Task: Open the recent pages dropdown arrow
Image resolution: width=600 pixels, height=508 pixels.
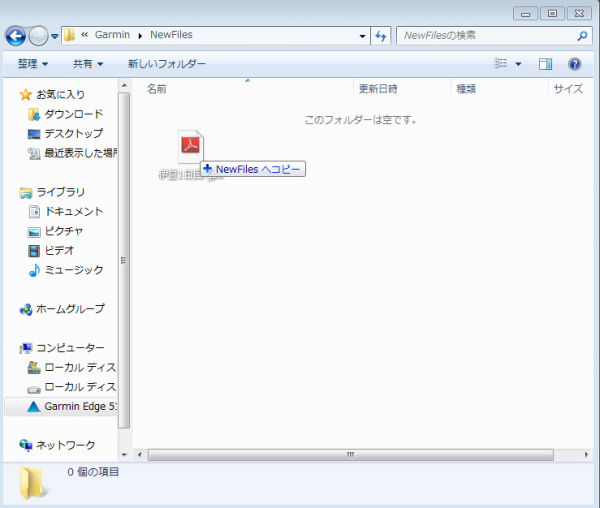Action: pyautogui.click(x=55, y=37)
